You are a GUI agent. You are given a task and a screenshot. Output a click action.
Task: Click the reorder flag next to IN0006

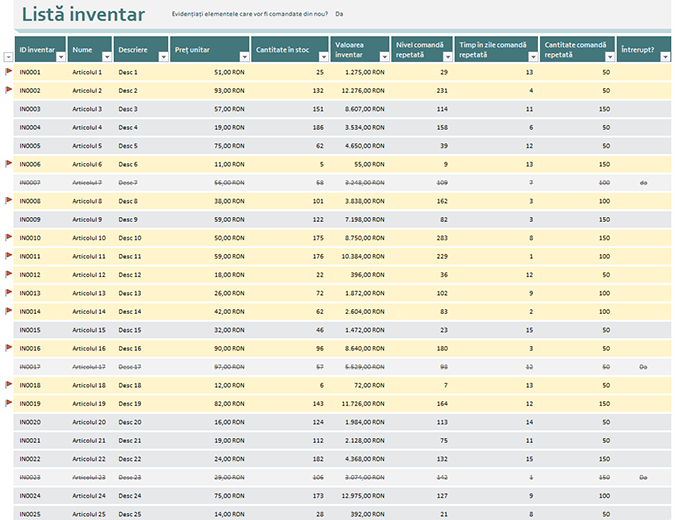9,163
